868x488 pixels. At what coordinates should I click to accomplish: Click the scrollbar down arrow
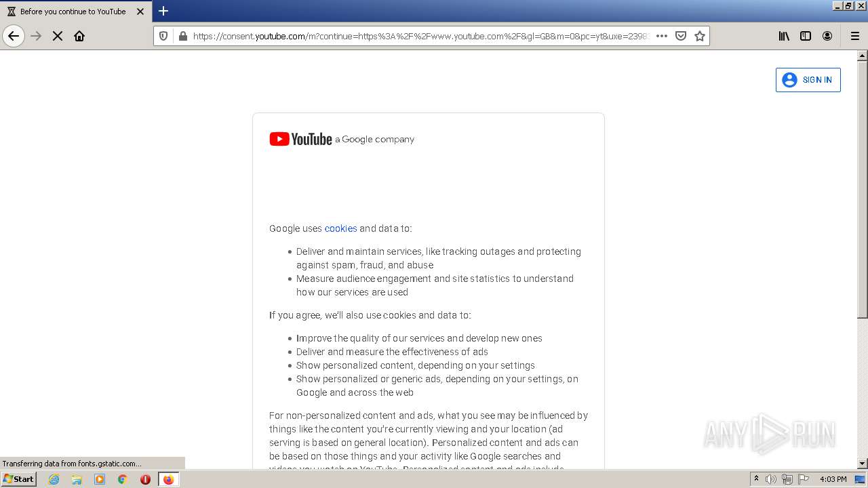coord(862,464)
